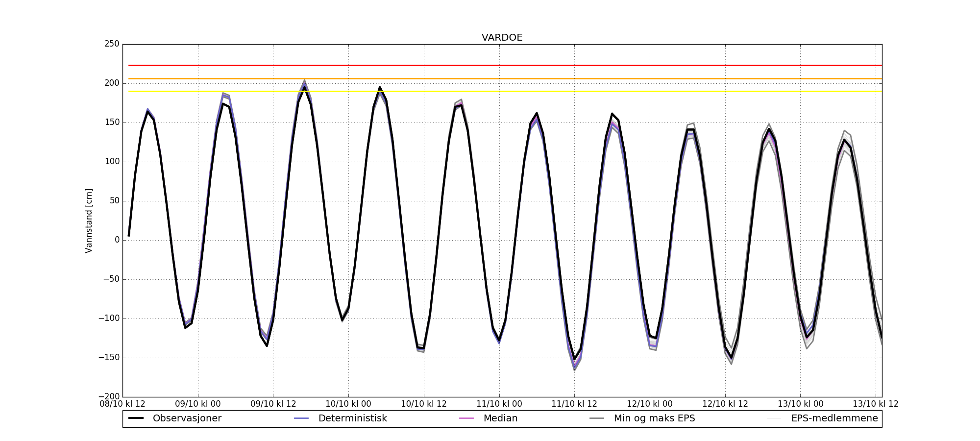Select the Median legend label
Image resolution: width=980 pixels, height=441 pixels.
500,418
